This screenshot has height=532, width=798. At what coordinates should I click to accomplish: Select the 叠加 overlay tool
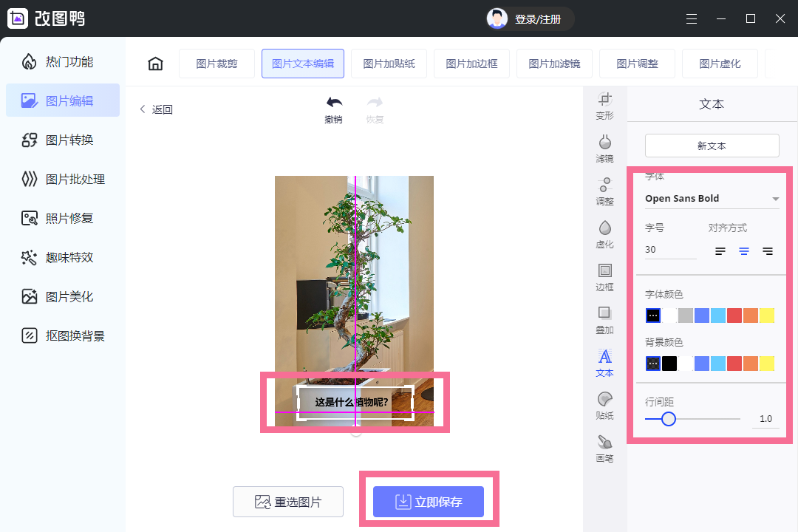tap(604, 320)
